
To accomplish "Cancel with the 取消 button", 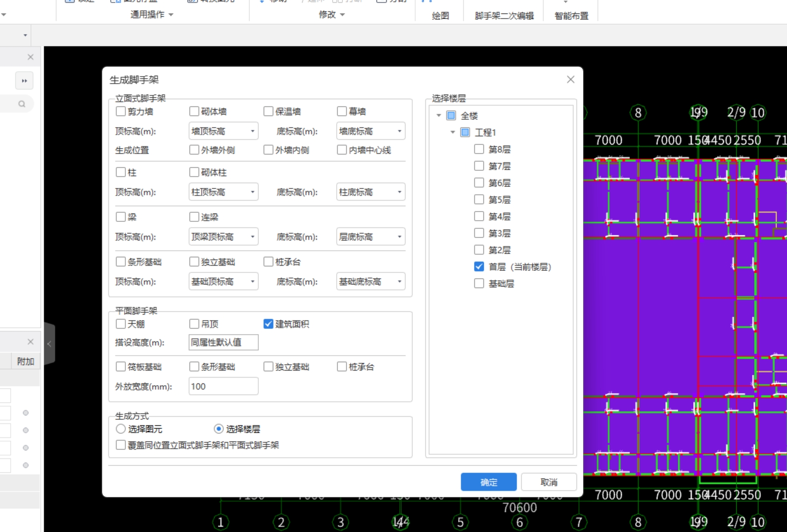I will [x=549, y=482].
